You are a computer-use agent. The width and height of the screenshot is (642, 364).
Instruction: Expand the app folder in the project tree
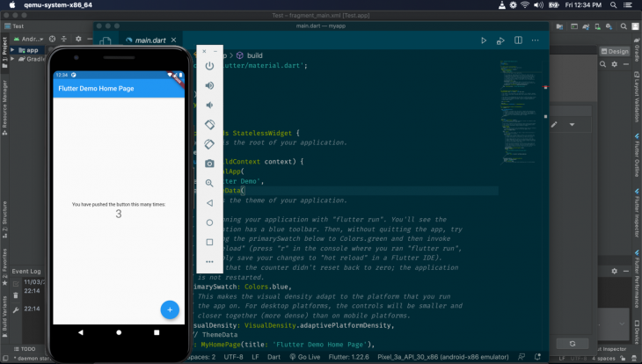[x=11, y=50]
